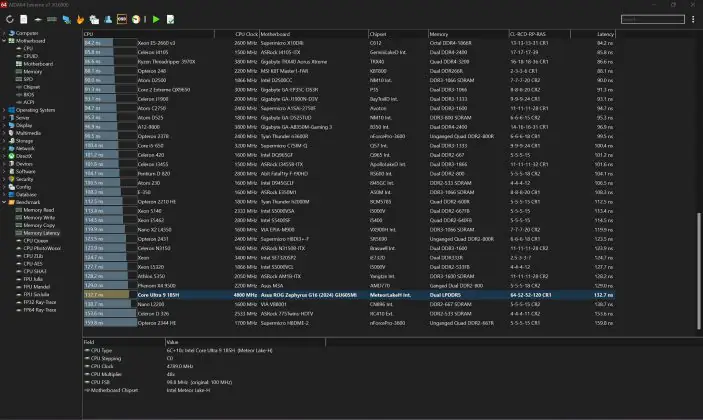703x420 pixels.
Task: Open the FPU Julia benchmark
Action: click(x=33, y=279)
